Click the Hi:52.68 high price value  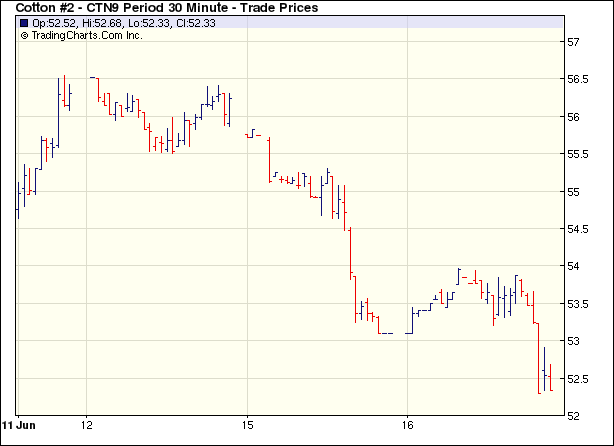(x=101, y=22)
